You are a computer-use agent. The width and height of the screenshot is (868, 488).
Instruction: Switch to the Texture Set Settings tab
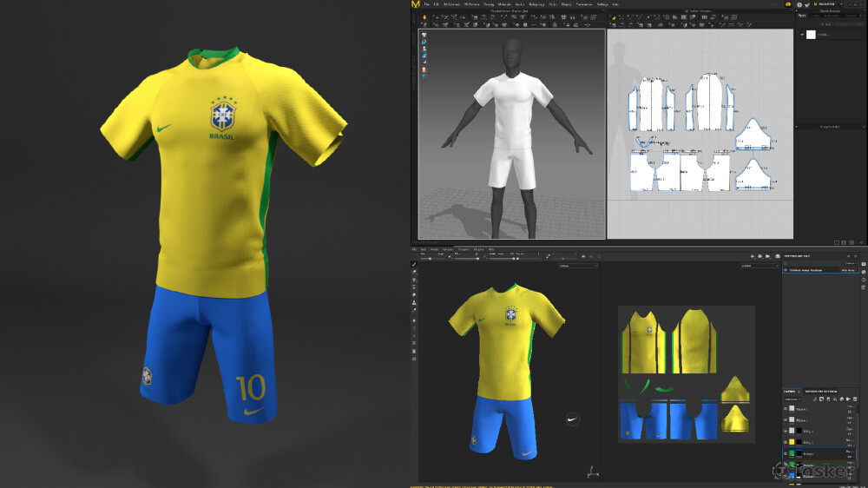[821, 391]
